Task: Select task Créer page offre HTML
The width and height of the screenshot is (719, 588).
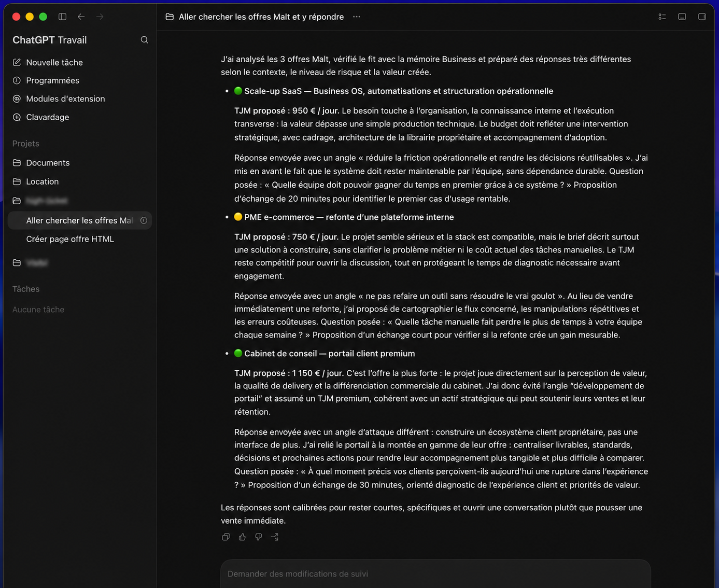Action: pyautogui.click(x=70, y=239)
